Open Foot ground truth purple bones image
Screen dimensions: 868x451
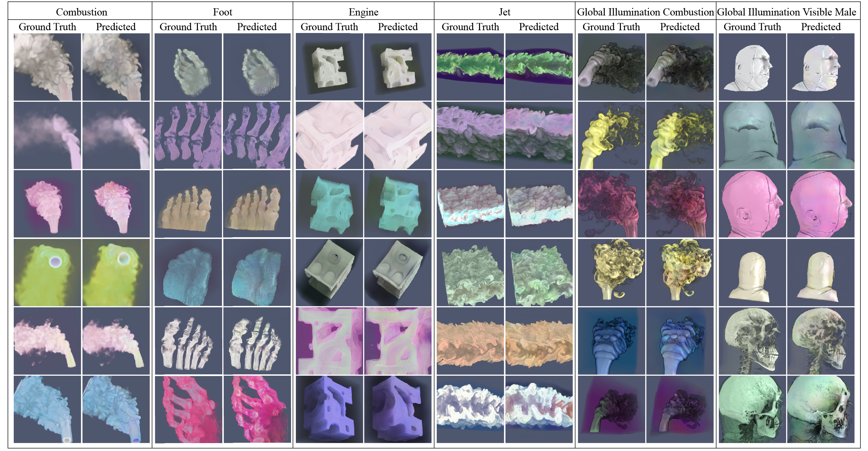pos(188,135)
